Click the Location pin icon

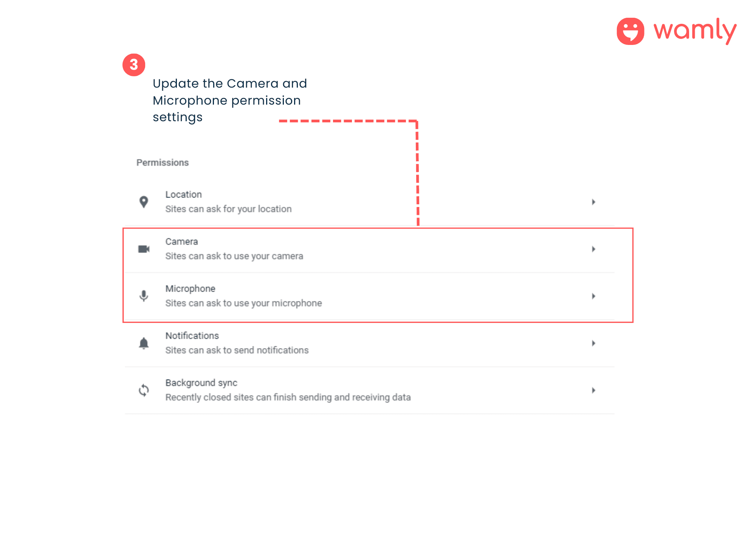(x=144, y=202)
